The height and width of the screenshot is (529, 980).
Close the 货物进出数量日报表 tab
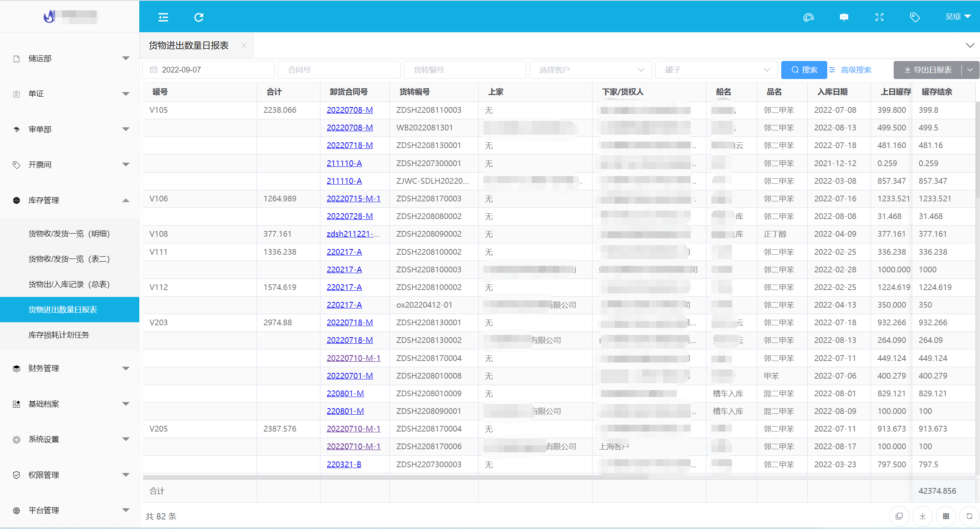pos(244,45)
